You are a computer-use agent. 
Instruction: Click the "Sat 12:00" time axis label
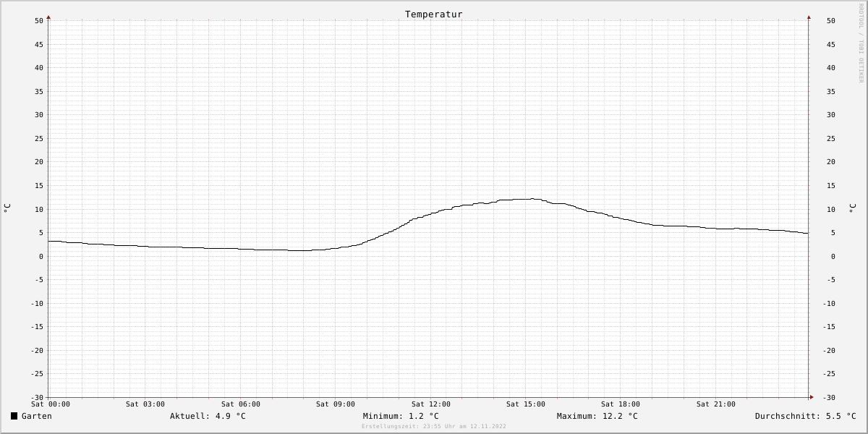(x=431, y=404)
